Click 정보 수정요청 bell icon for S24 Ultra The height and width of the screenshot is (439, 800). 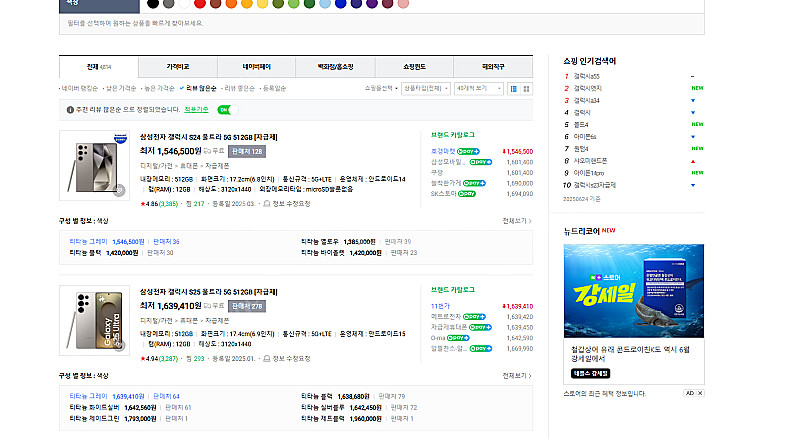tap(266, 204)
